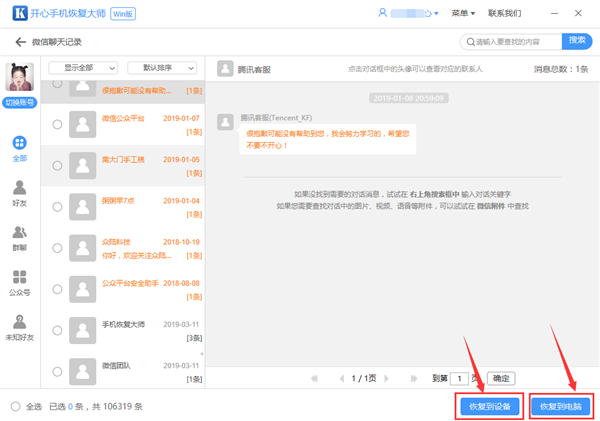
Task: Select the 全部 category icon
Action: click(20, 143)
